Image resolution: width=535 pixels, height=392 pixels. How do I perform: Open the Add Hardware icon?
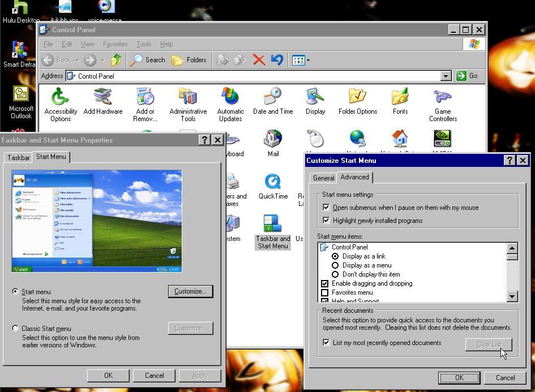coord(102,101)
